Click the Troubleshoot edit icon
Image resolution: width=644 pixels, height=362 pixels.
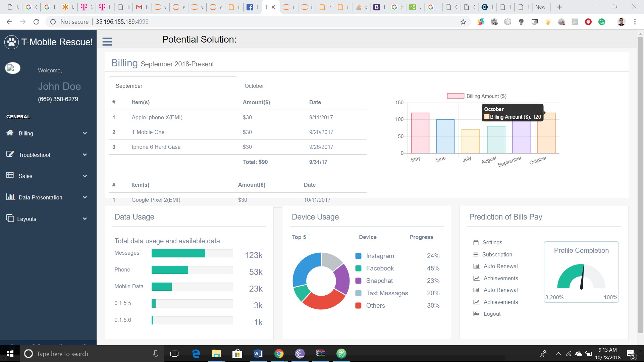(10, 154)
